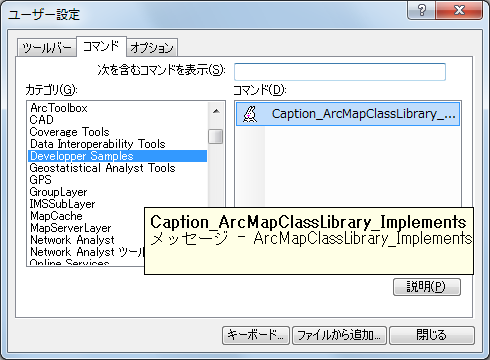Select the Network Analyst ツール category
This screenshot has height=360, width=490.
point(87,252)
